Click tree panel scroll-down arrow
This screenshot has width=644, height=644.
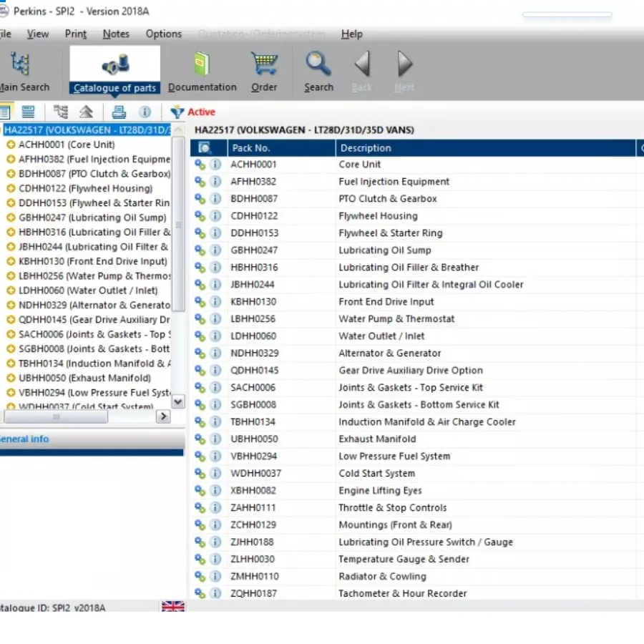click(x=178, y=402)
